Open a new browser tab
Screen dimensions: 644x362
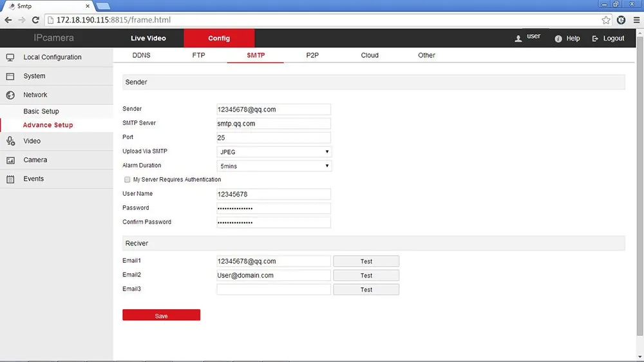pyautogui.click(x=102, y=6)
